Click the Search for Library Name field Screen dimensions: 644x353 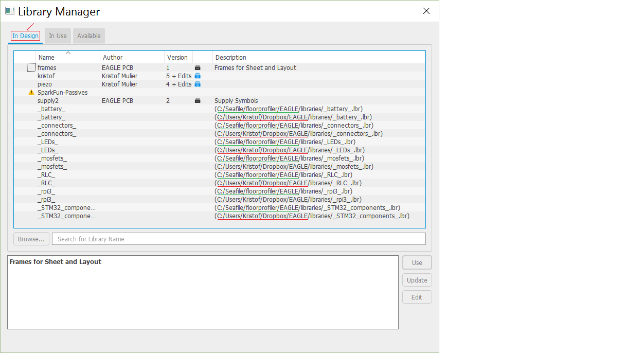[x=238, y=239]
